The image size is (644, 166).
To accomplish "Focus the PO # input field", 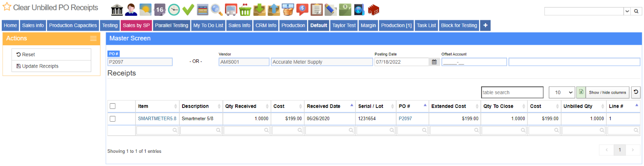I will point(140,62).
